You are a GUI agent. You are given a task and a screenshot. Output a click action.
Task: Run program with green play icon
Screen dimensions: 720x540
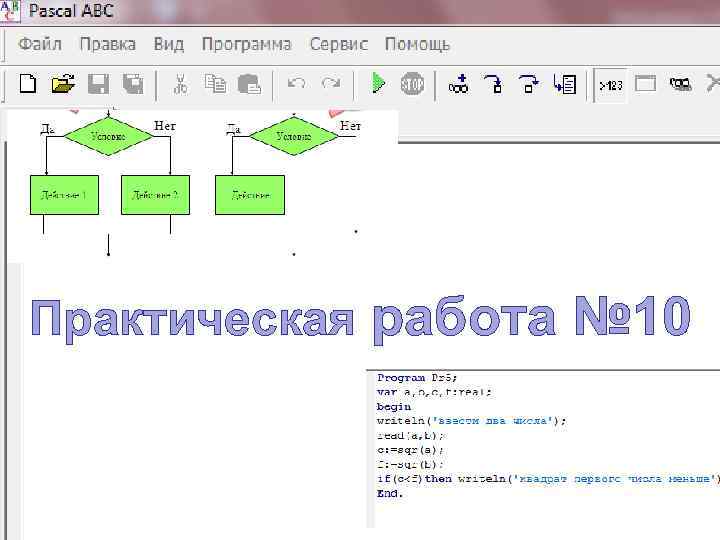pyautogui.click(x=378, y=83)
